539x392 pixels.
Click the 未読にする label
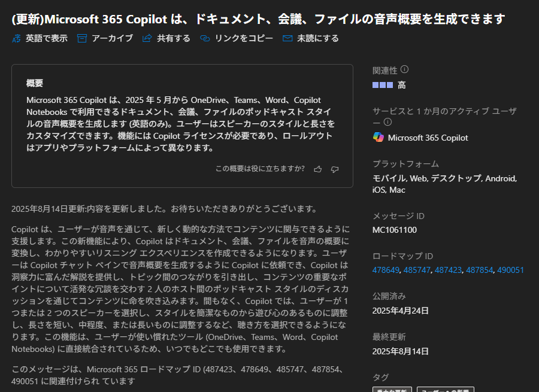tap(318, 38)
